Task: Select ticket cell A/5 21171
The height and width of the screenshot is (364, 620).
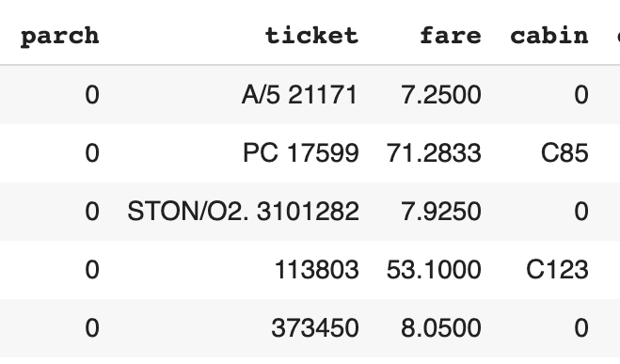Action: coord(300,95)
